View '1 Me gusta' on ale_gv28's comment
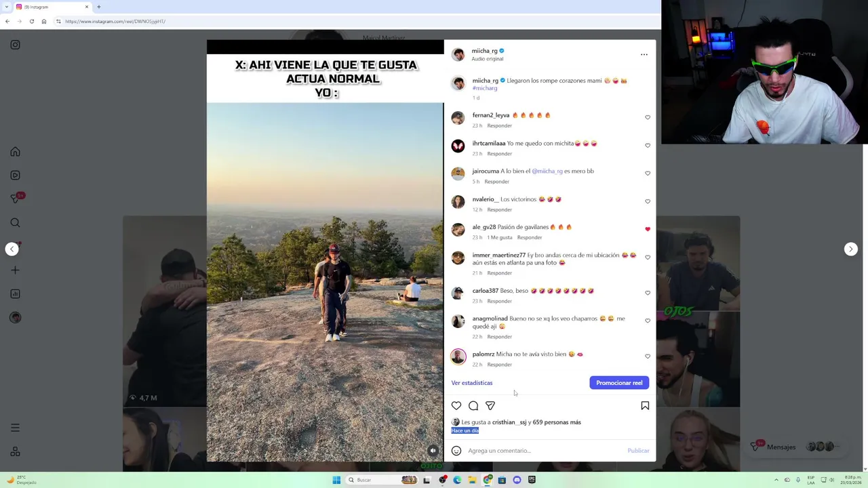This screenshot has width=868, height=488. coord(500,237)
